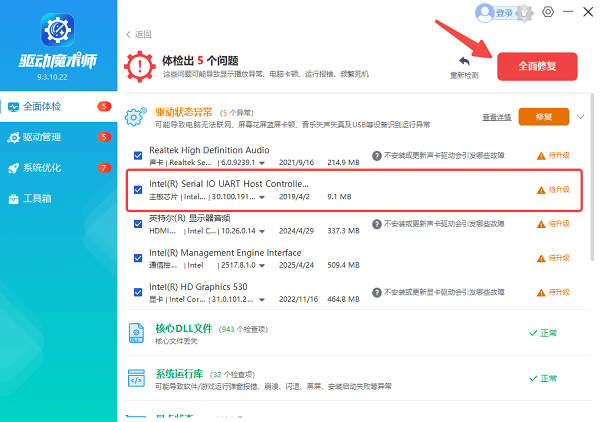The image size is (600, 422).
Task: Click the orange 修复 button
Action: pyautogui.click(x=544, y=117)
